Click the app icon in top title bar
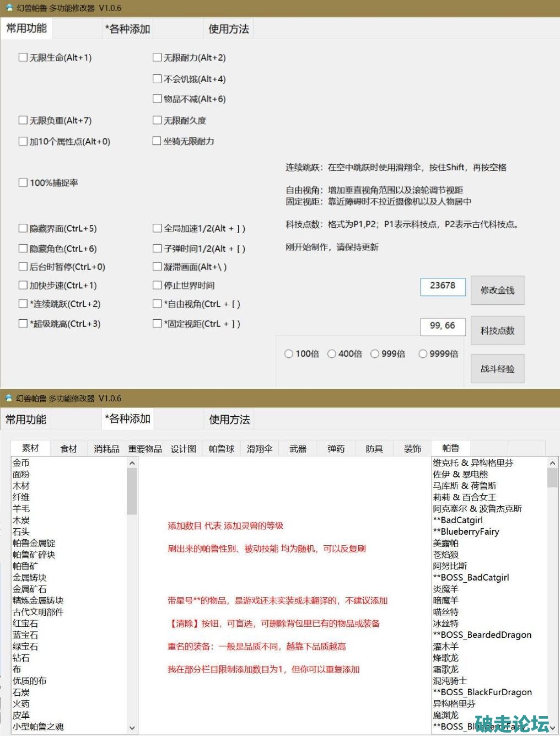Image resolution: width=560 pixels, height=736 pixels. click(8, 8)
